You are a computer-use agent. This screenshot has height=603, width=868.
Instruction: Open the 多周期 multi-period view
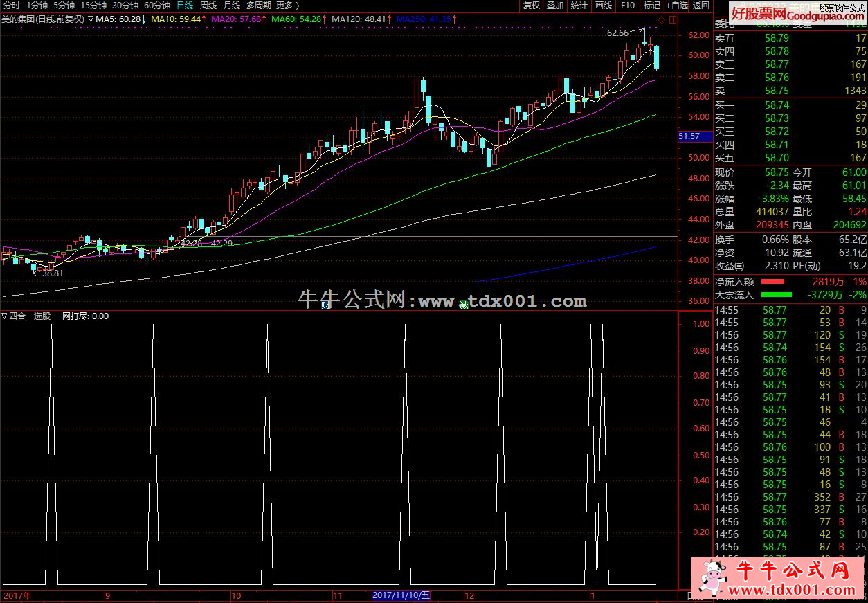(x=258, y=5)
